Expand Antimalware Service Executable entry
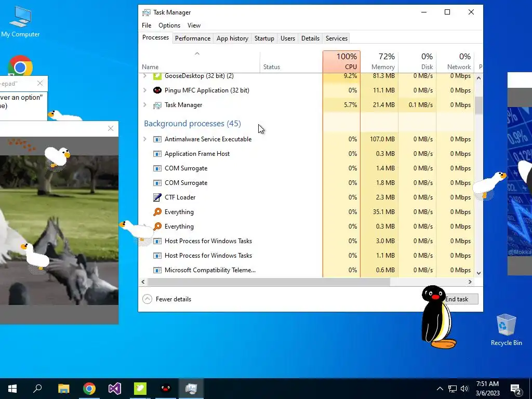 point(145,139)
